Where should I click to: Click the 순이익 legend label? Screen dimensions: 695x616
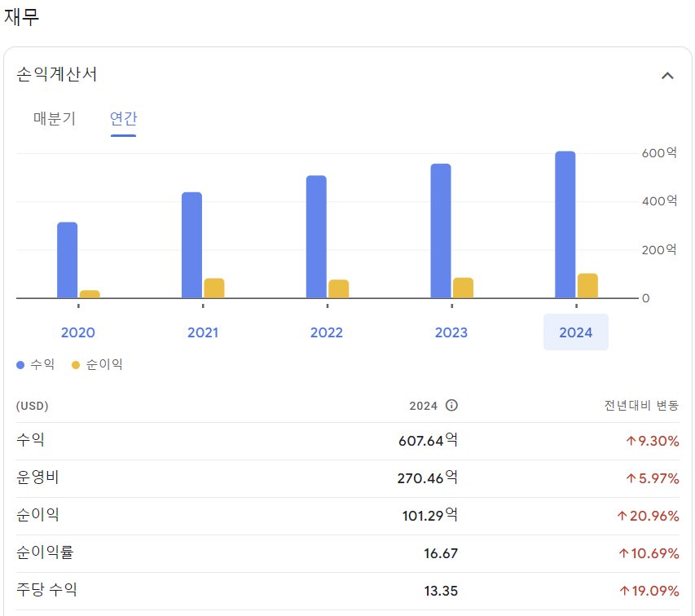click(x=103, y=364)
